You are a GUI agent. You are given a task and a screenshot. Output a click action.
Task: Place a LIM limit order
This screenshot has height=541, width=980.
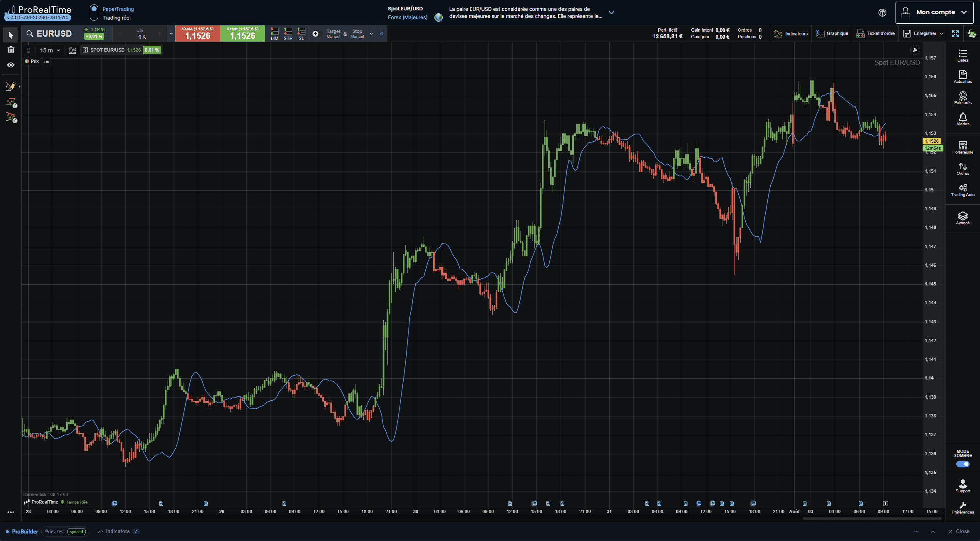275,34
